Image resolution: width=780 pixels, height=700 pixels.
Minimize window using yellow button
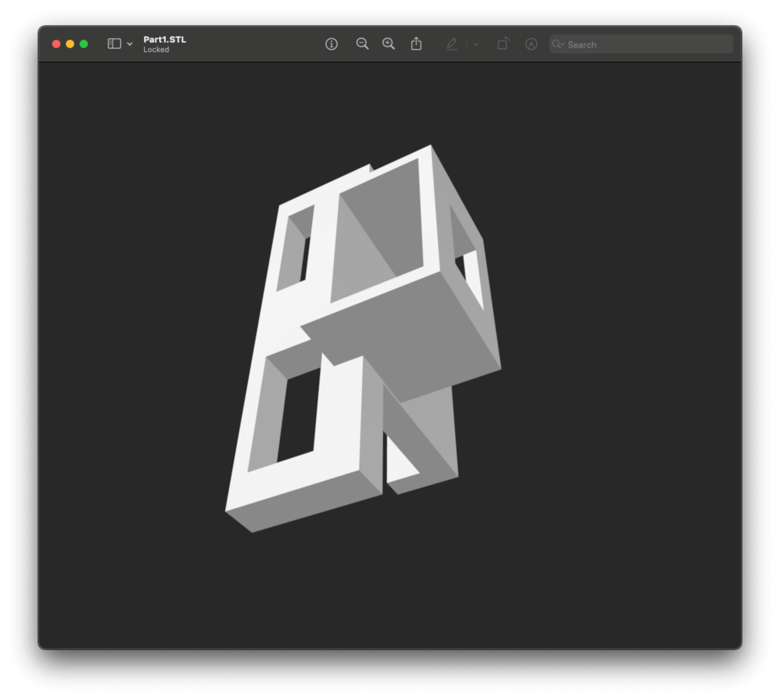(70, 44)
